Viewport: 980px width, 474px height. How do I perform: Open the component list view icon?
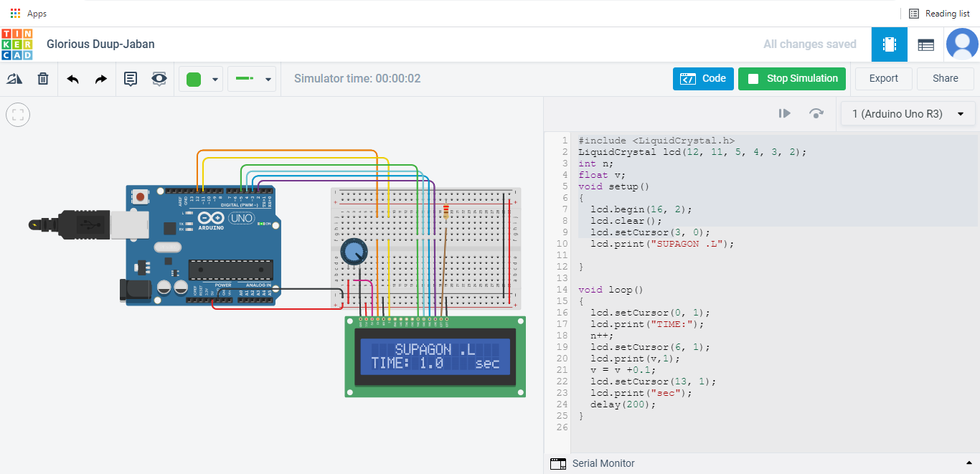(925, 44)
